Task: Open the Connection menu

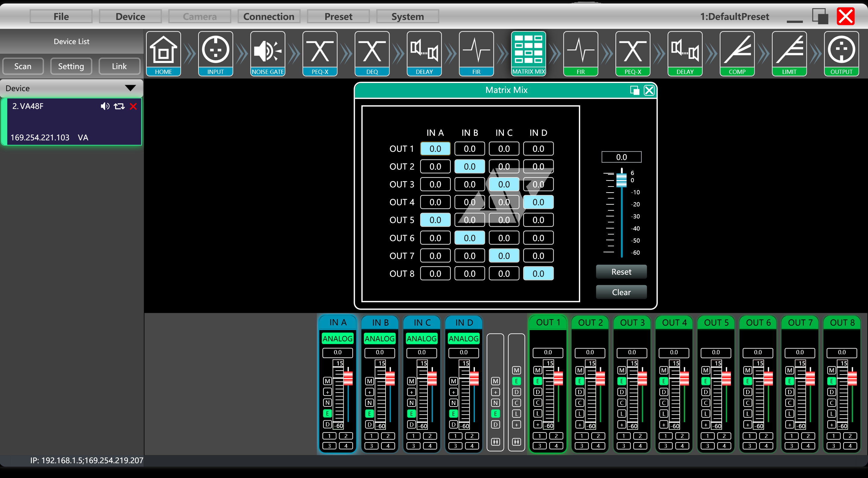Action: pyautogui.click(x=269, y=16)
